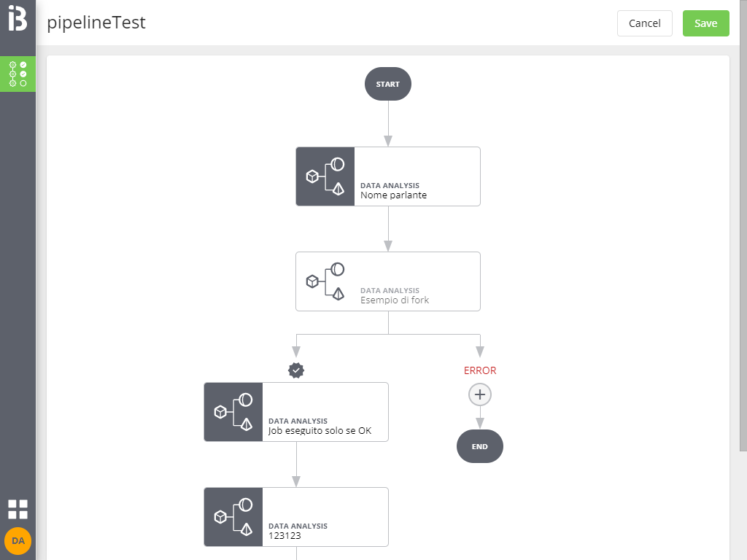Click the plus icon under the ERROR label

[479, 394]
